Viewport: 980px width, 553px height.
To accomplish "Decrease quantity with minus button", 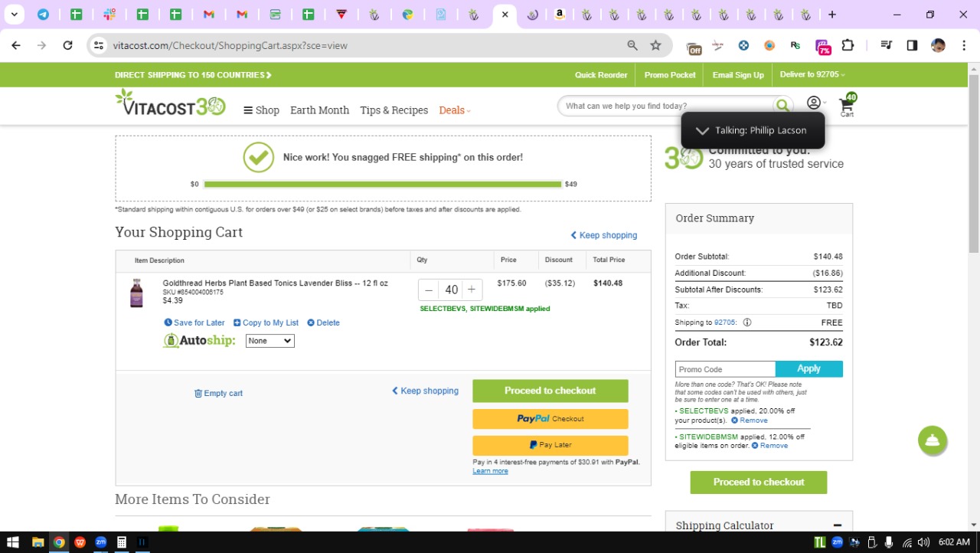I will point(429,290).
